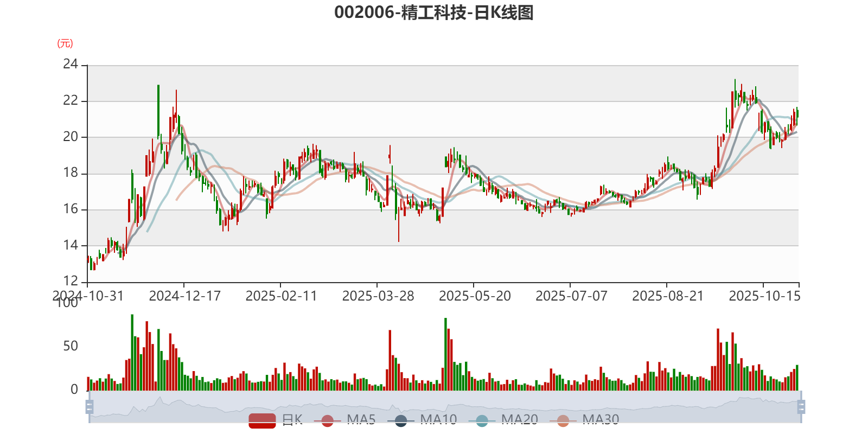Click the (元) unit label
Screen dimensions: 868x434
65,43
